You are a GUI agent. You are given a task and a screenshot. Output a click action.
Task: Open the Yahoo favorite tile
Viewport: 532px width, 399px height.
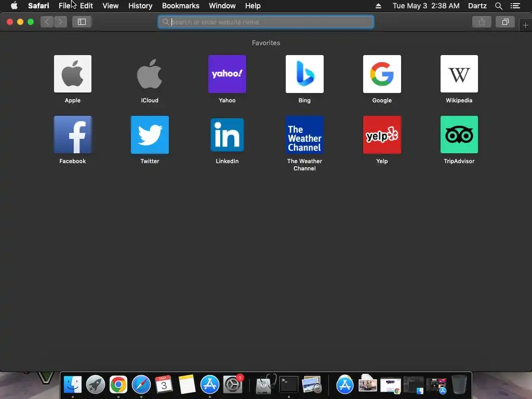(x=227, y=74)
